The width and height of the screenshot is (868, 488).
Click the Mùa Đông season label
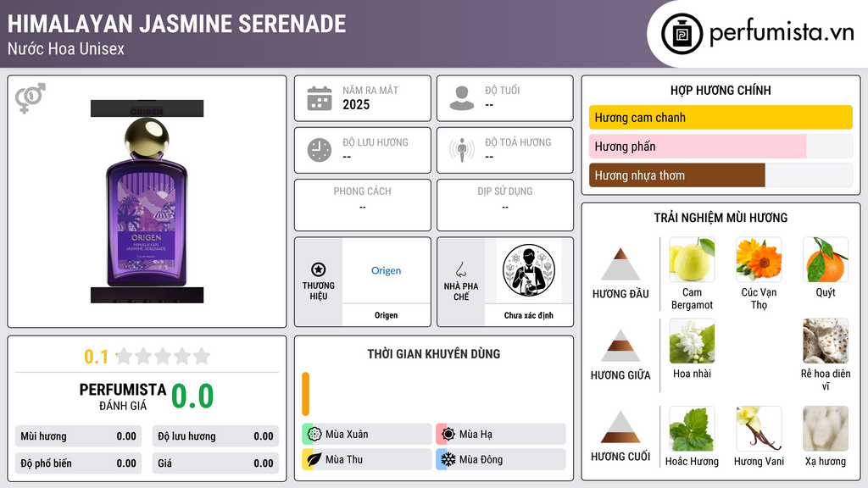481,459
